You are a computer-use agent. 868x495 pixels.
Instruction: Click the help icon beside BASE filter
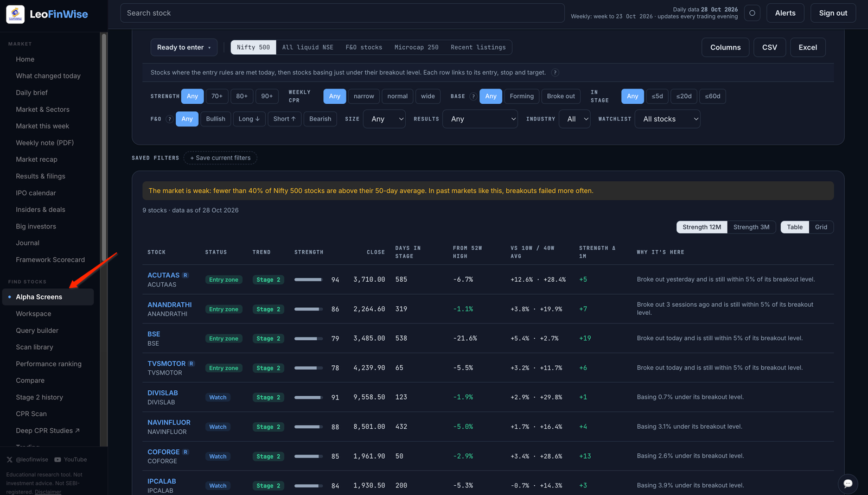(x=473, y=97)
